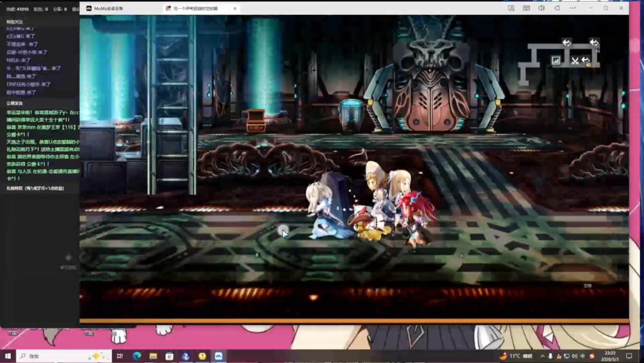644x363 pixels.
Task: Open the yellow smiley app on taskbar
Action: point(202,356)
